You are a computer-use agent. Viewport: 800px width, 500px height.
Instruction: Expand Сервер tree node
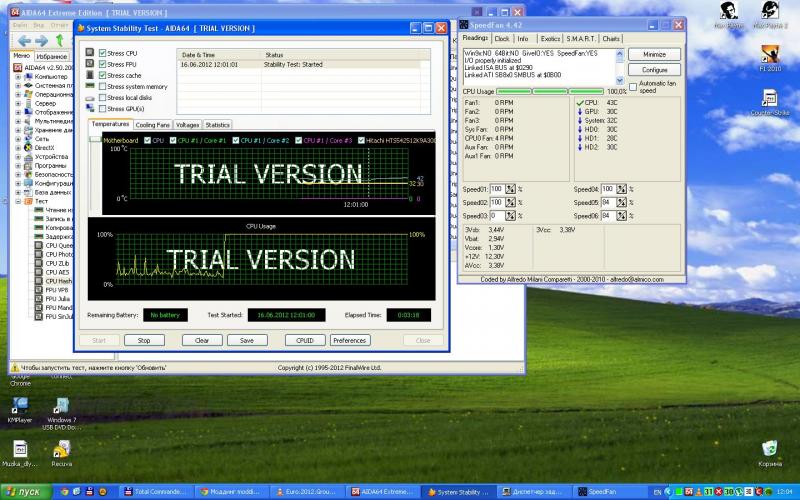click(18, 103)
